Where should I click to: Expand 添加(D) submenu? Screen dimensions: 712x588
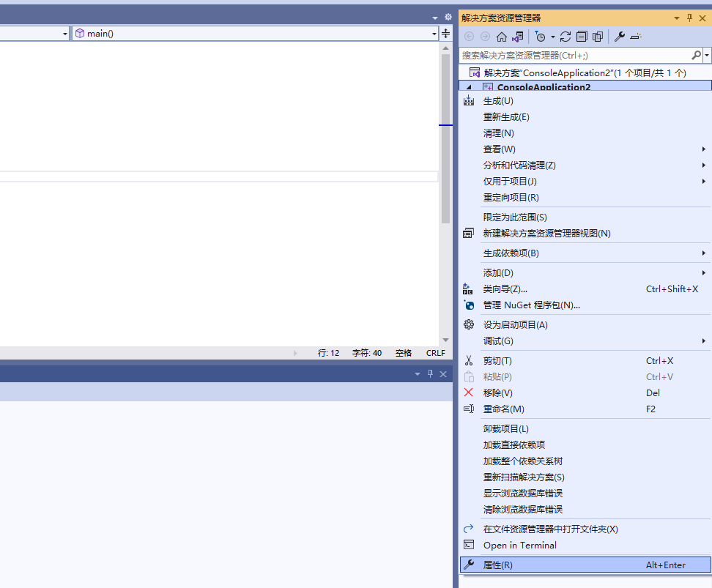(585, 273)
